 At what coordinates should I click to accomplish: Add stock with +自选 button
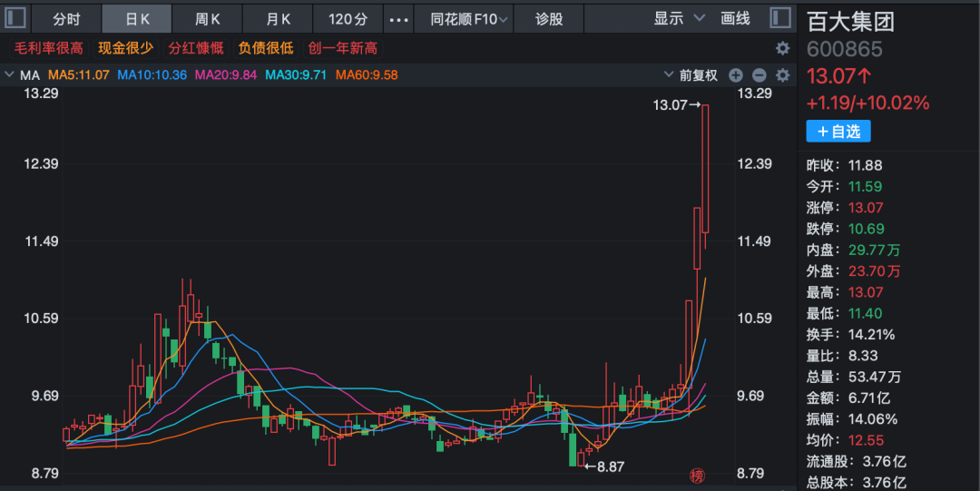pos(838,132)
